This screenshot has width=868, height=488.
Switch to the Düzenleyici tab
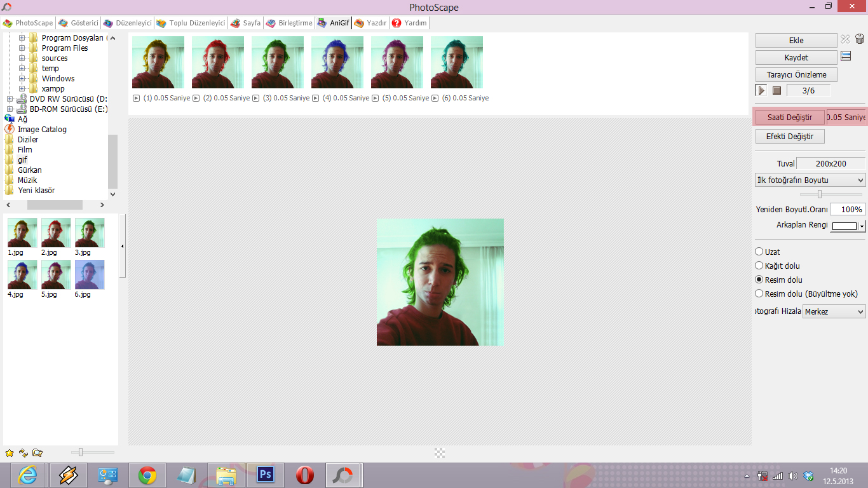pyautogui.click(x=128, y=23)
